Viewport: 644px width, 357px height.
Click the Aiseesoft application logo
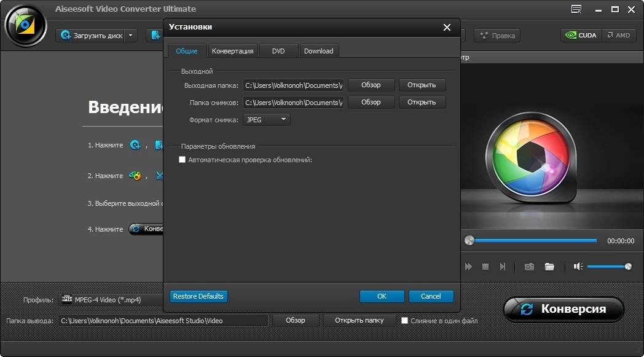click(25, 25)
